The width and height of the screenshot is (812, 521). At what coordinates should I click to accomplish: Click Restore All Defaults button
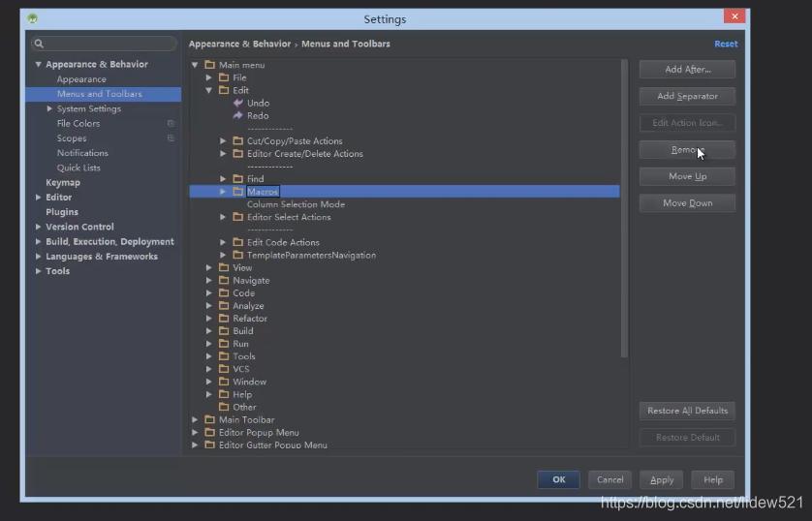(x=687, y=411)
